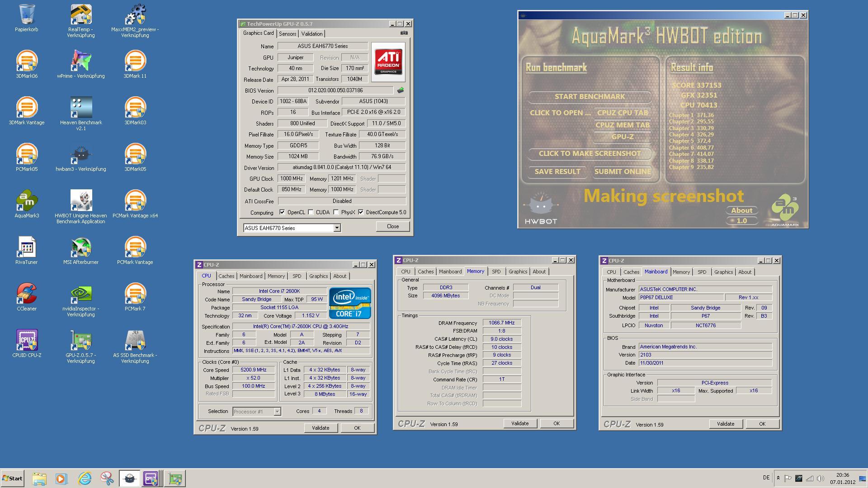Open SPD tab in CPU-Z Memory window

pos(496,272)
